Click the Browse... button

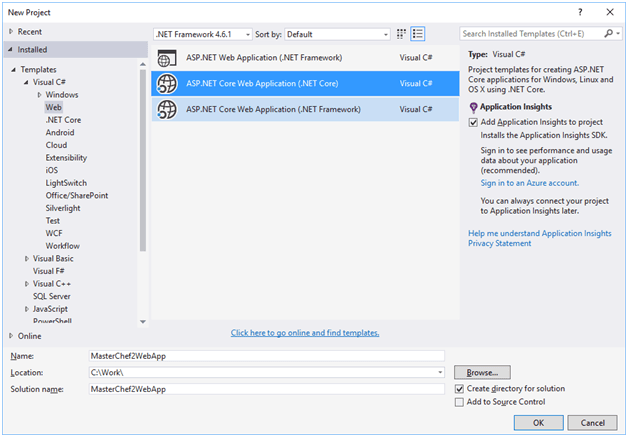(482, 373)
